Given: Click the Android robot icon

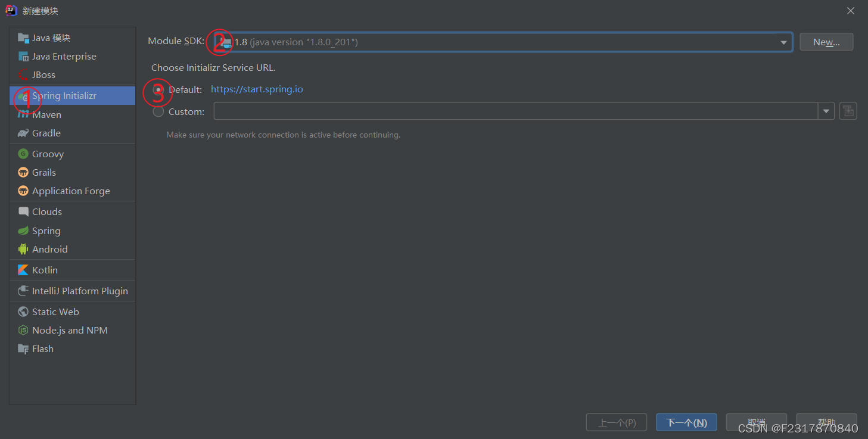Looking at the screenshot, I should click(x=23, y=249).
